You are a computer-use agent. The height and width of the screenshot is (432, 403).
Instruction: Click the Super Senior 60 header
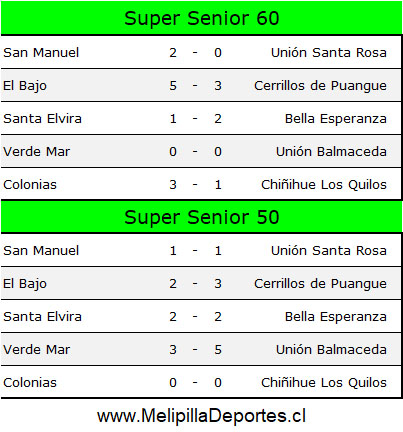[x=202, y=18]
